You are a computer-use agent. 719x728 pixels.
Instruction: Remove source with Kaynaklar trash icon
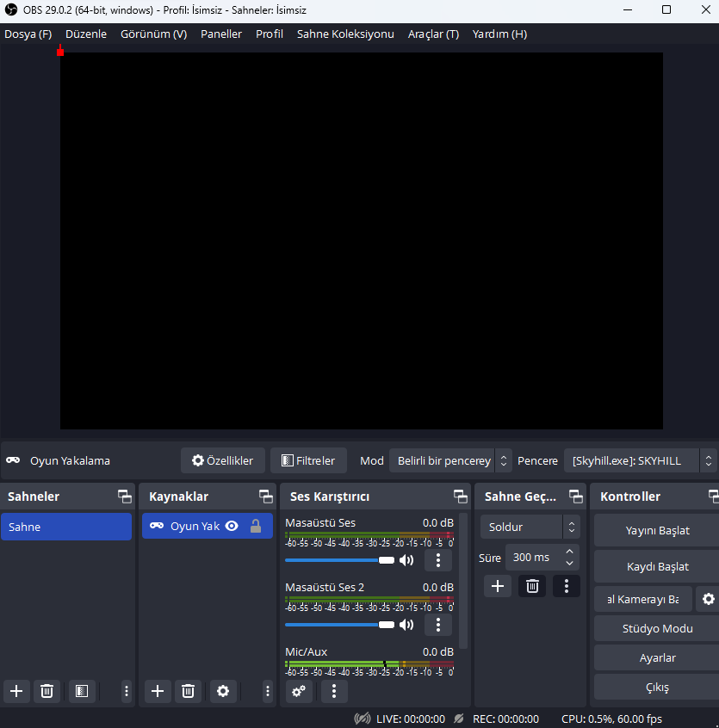(188, 691)
